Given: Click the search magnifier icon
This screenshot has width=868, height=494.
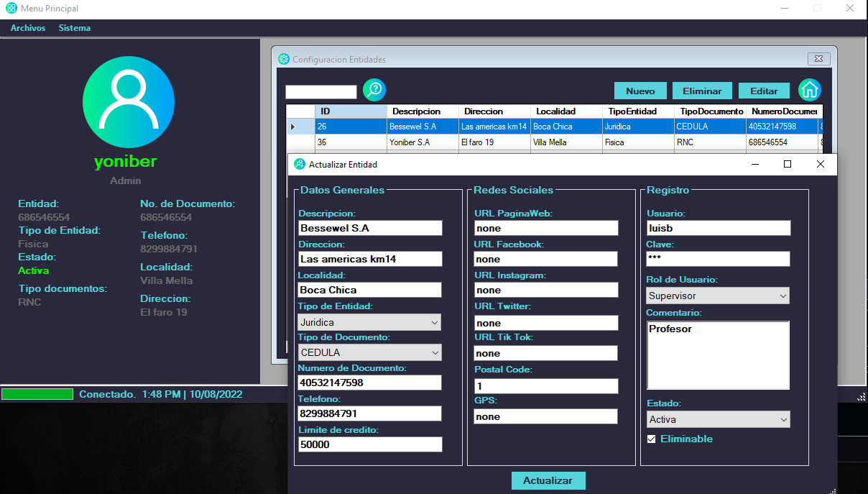Looking at the screenshot, I should pos(374,90).
